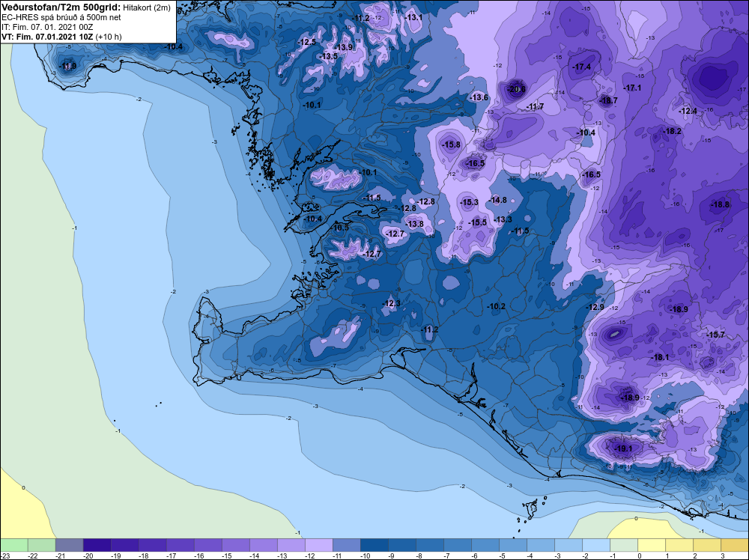Select the -5 medium blue legend swatch
Screen dimensions: 749x560
click(x=512, y=545)
